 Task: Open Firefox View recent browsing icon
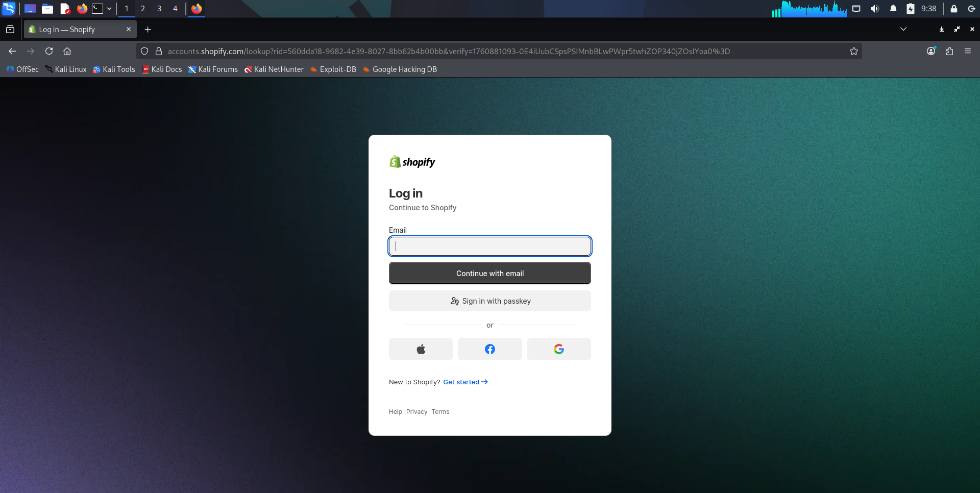(x=10, y=30)
